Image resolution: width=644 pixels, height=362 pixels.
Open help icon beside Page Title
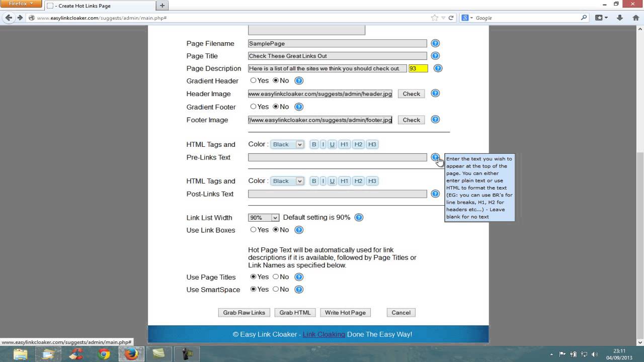436,56
